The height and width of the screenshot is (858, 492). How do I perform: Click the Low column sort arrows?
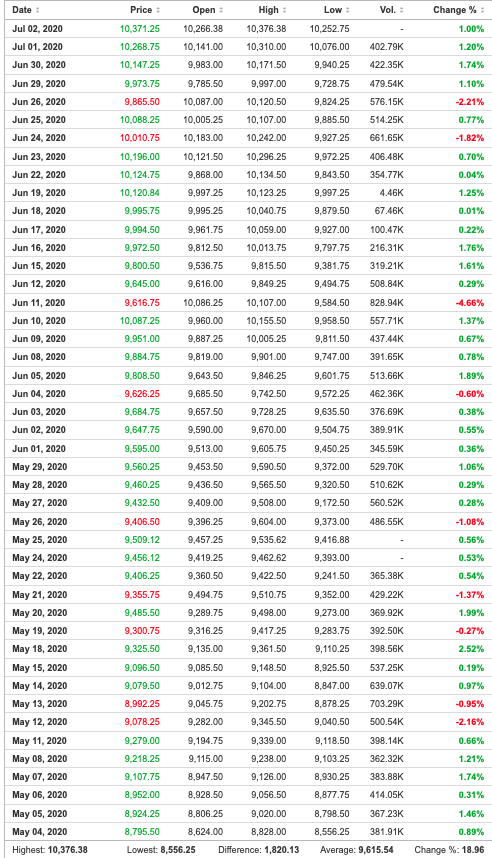[348, 10]
